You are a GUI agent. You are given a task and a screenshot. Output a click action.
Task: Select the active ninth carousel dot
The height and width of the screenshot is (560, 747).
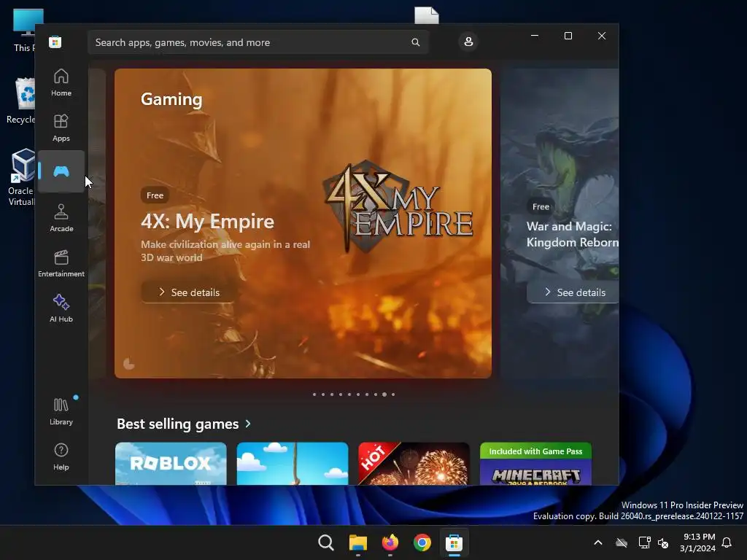(384, 394)
